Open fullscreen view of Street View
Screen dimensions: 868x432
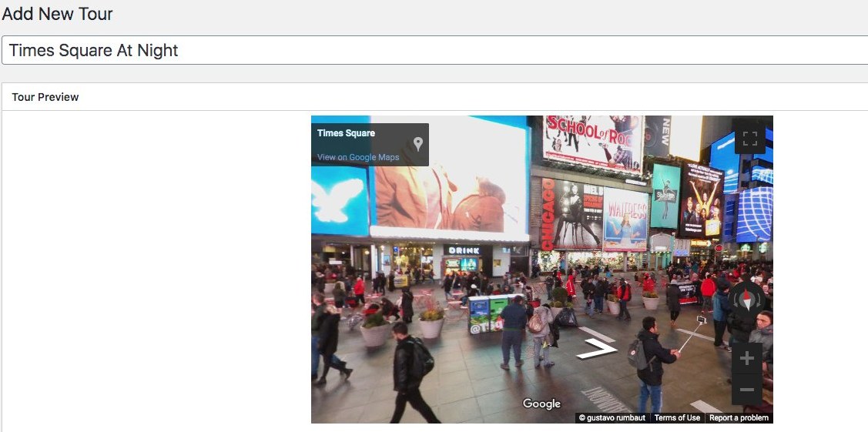point(749,139)
